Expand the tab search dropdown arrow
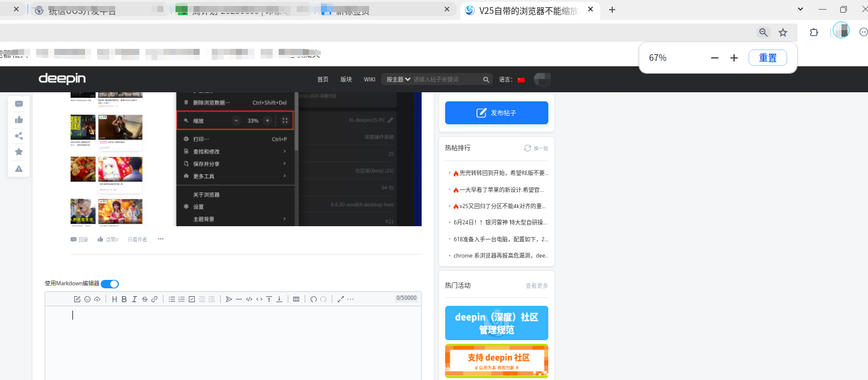The height and width of the screenshot is (380, 868). 800,9
